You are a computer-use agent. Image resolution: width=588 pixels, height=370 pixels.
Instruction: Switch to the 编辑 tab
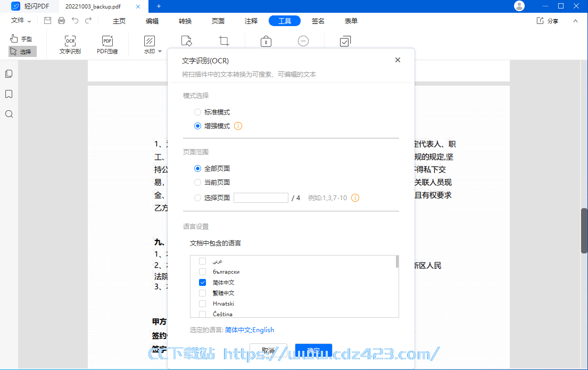(152, 21)
